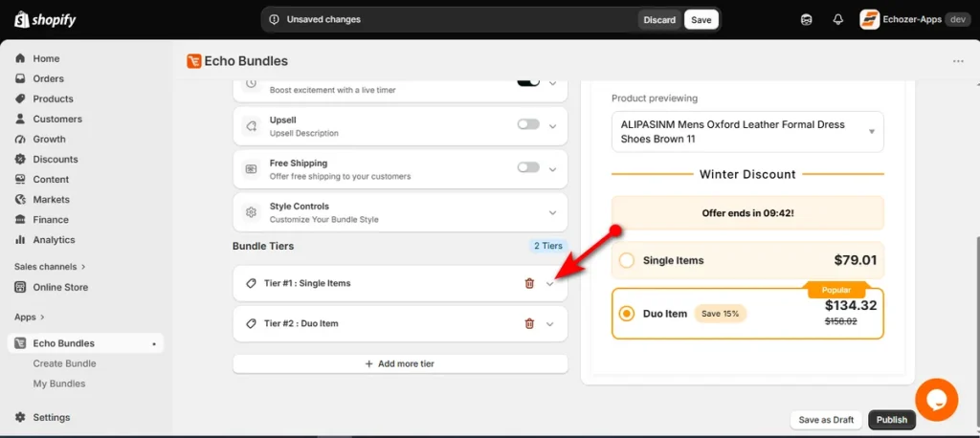This screenshot has width=980, height=438.
Task: Delete Tier #2 Duo Item with trash icon
Action: tap(529, 323)
